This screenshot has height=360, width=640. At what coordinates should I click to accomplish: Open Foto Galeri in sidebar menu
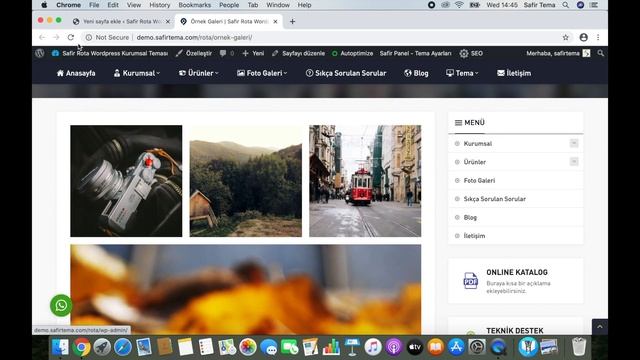(x=479, y=180)
